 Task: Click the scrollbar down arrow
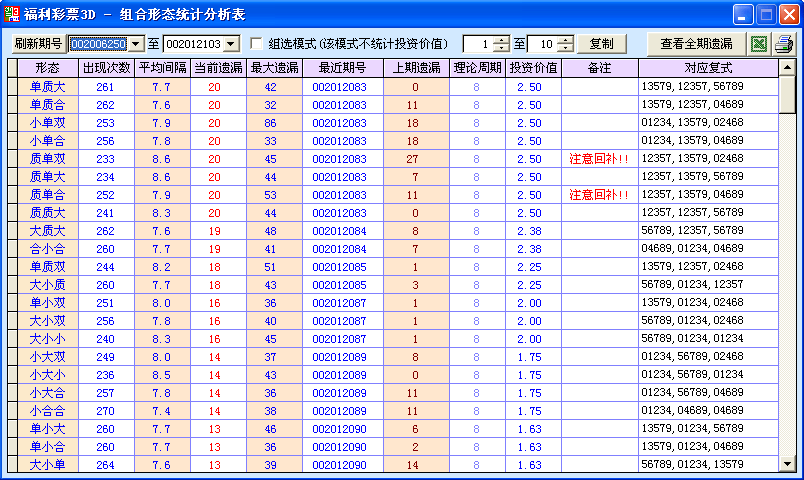coord(787,465)
